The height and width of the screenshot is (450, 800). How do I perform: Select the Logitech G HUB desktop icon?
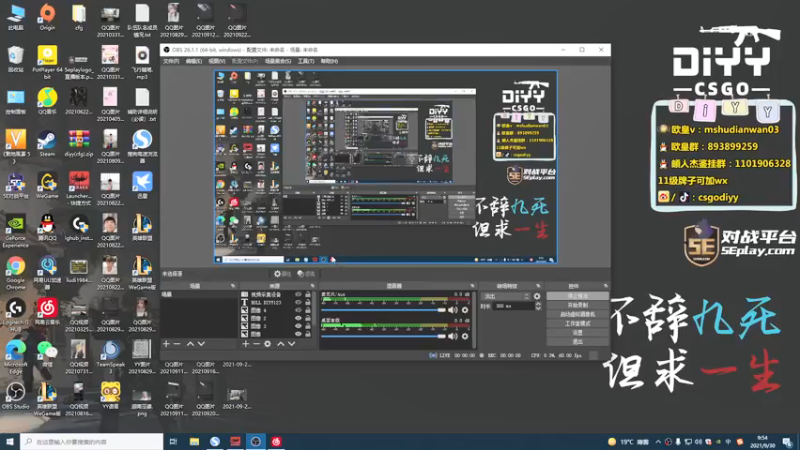pyautogui.click(x=15, y=315)
